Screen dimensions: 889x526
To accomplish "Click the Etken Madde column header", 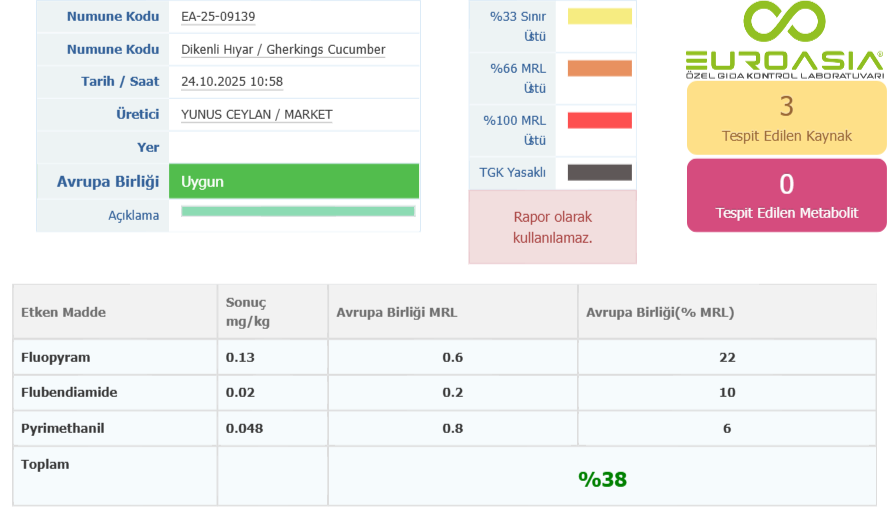I will tap(63, 312).
